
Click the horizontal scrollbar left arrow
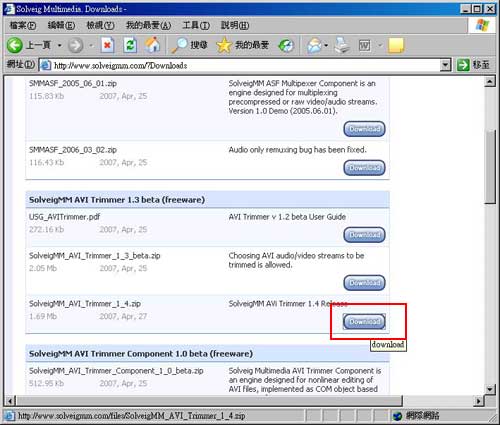10,400
